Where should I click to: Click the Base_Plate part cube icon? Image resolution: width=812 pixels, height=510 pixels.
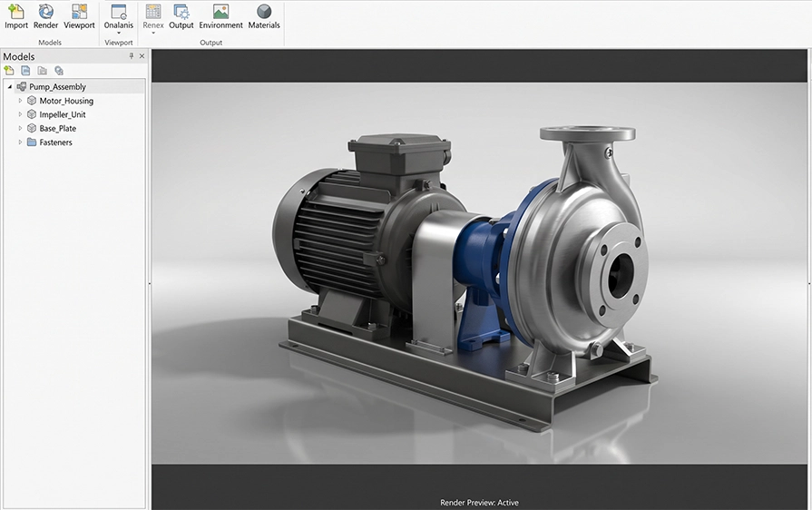click(32, 128)
